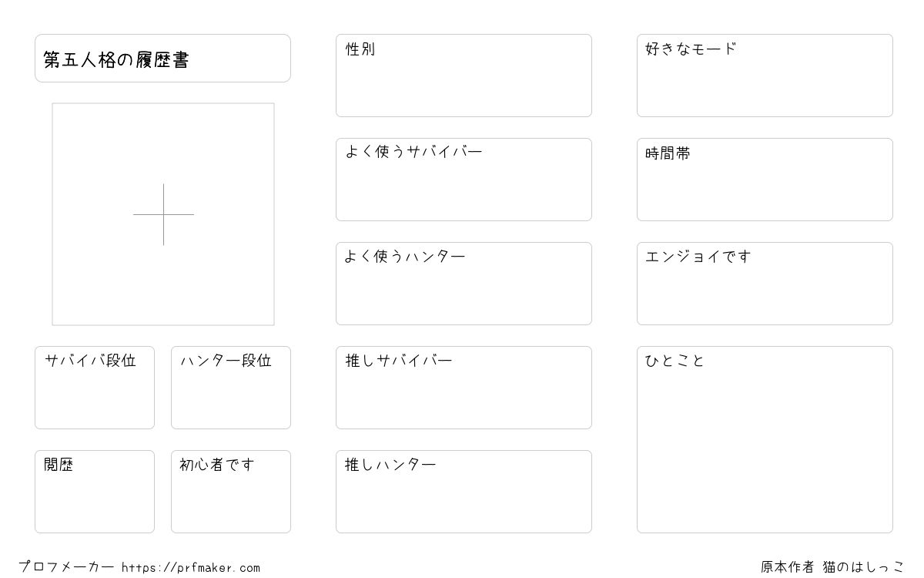Select the 閲歴 field

pos(95,492)
